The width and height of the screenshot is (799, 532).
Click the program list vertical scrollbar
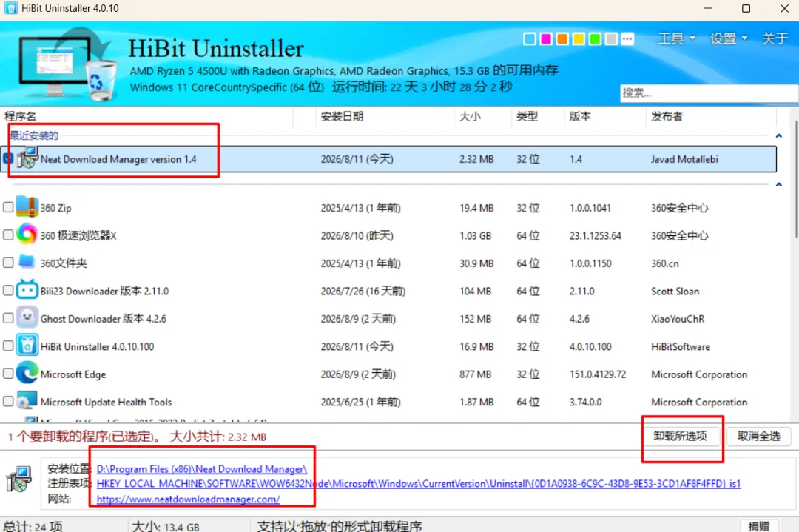click(795, 179)
